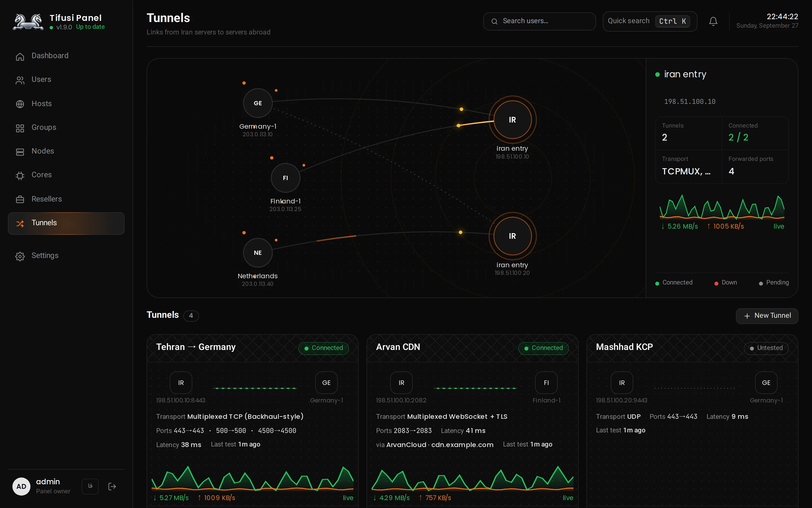This screenshot has width=812, height=508.
Task: Click Connected badge on Tehran → Germany
Action: tap(323, 348)
